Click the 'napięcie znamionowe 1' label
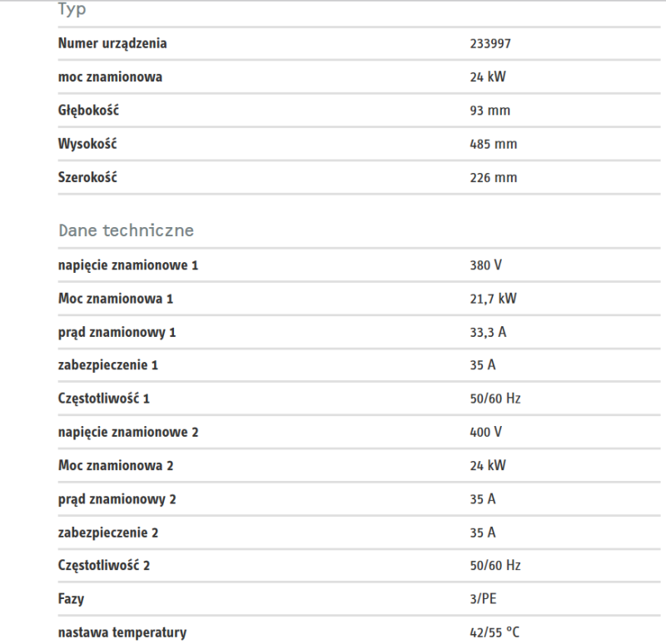Viewport: 666px width, 644px height. 128,265
